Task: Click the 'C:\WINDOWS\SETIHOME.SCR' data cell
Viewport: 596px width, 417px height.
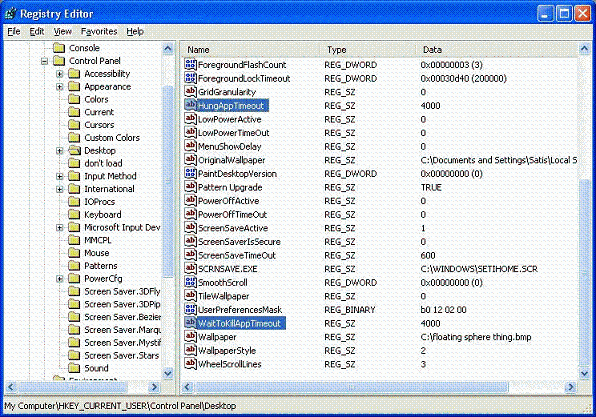Action: click(479, 269)
